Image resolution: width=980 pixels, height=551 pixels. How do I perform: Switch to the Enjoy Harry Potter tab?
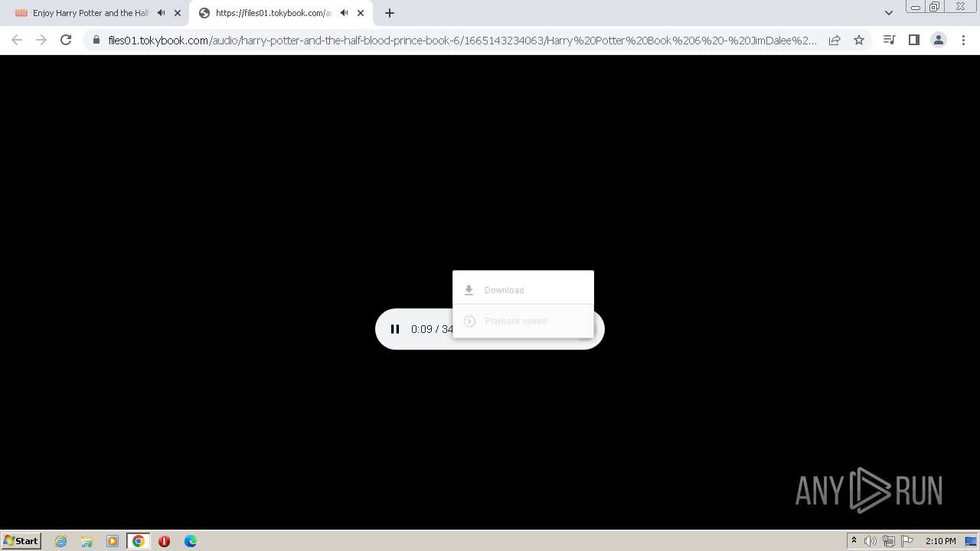click(x=90, y=13)
